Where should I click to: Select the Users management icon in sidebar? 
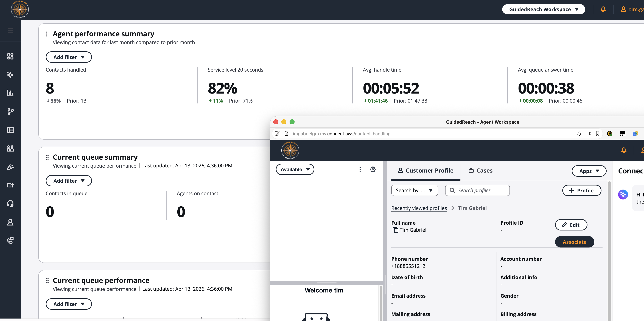10,148
